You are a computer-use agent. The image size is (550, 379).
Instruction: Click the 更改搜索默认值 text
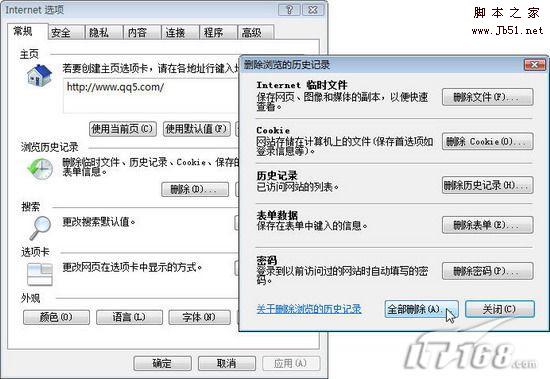[99, 222]
